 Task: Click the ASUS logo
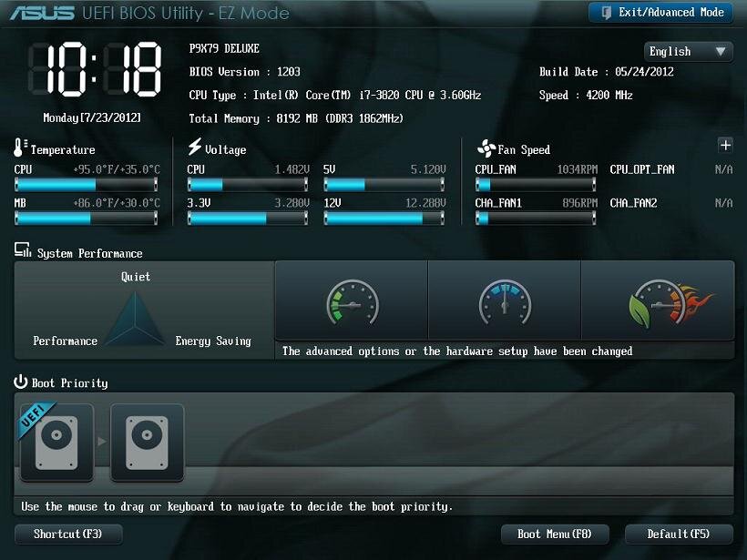[42, 13]
